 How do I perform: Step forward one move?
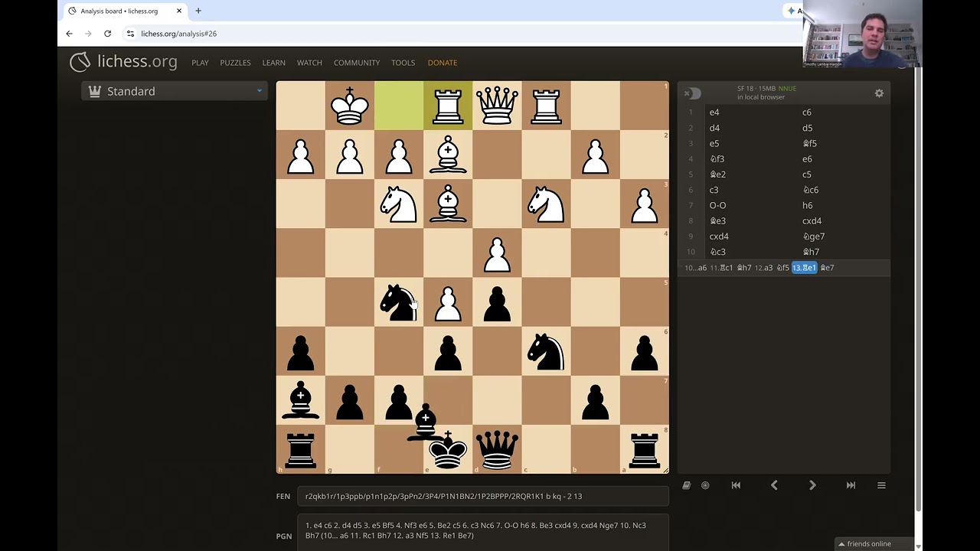coord(812,485)
